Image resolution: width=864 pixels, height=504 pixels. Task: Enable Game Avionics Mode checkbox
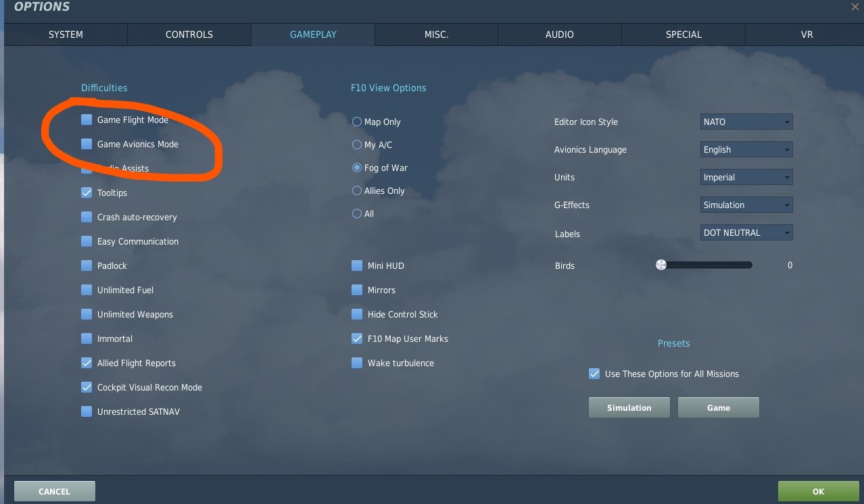click(87, 144)
